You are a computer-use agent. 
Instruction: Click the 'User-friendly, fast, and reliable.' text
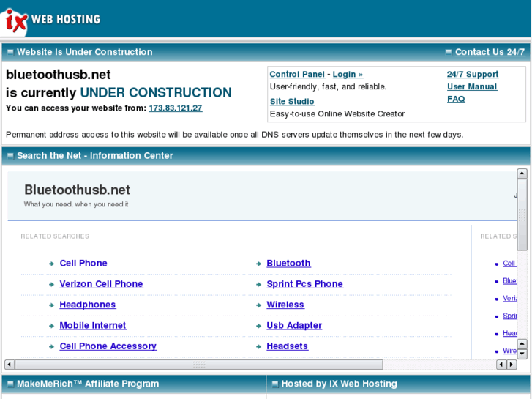tap(328, 87)
